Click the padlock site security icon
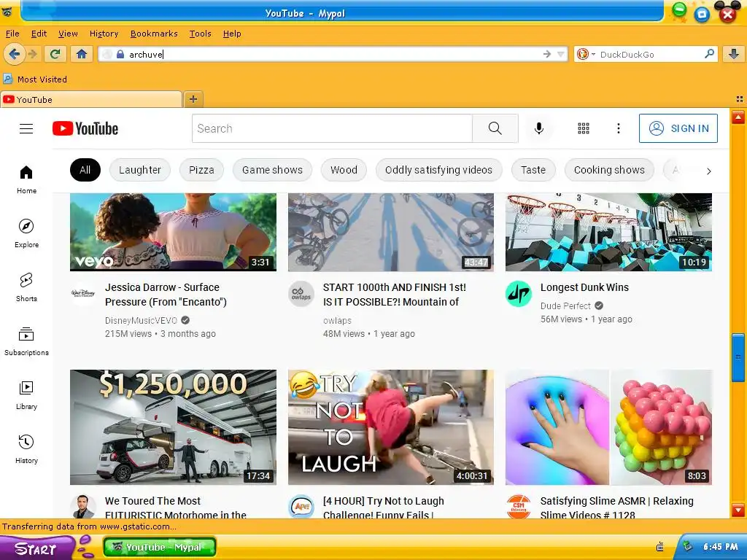Viewport: 747px width, 560px height. point(120,54)
